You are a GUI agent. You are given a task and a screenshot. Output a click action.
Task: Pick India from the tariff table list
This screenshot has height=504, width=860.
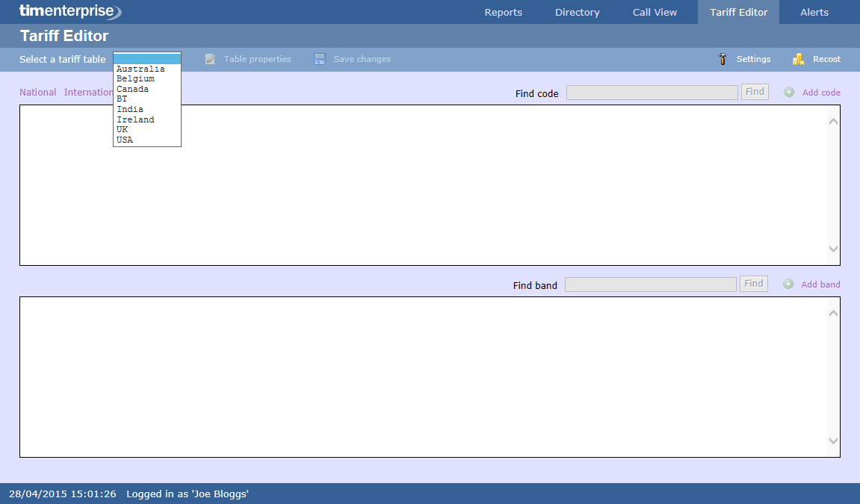[x=130, y=109]
